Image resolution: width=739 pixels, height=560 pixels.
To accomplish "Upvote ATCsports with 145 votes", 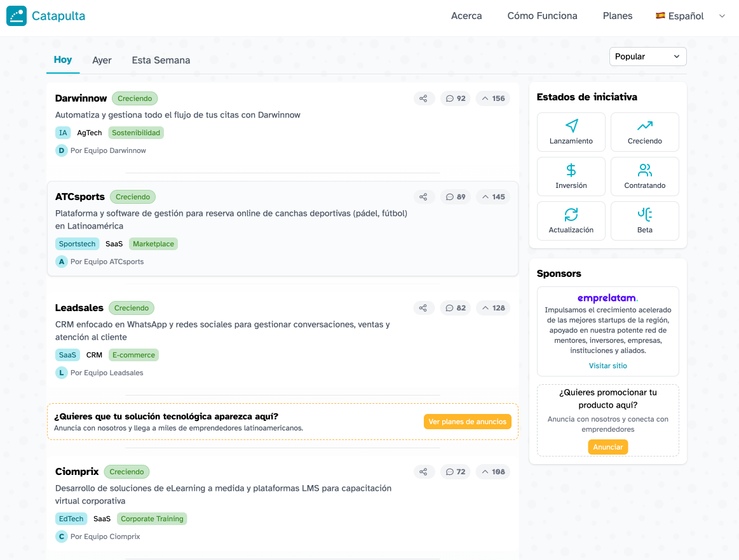I will (493, 197).
